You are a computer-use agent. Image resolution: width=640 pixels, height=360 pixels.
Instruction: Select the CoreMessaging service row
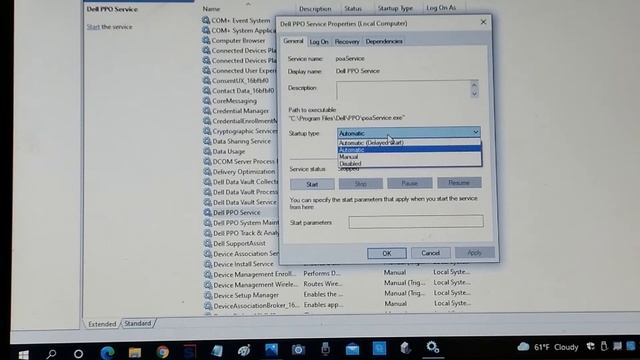[235, 100]
